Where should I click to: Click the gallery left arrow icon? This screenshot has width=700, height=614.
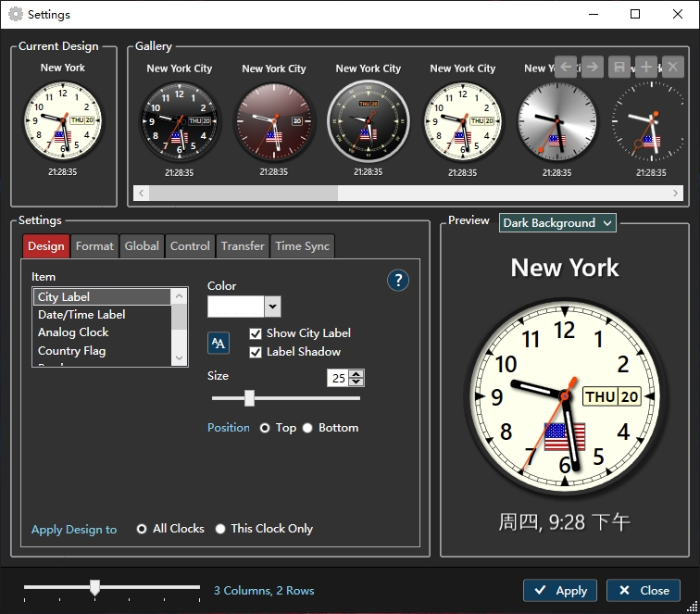coord(567,67)
